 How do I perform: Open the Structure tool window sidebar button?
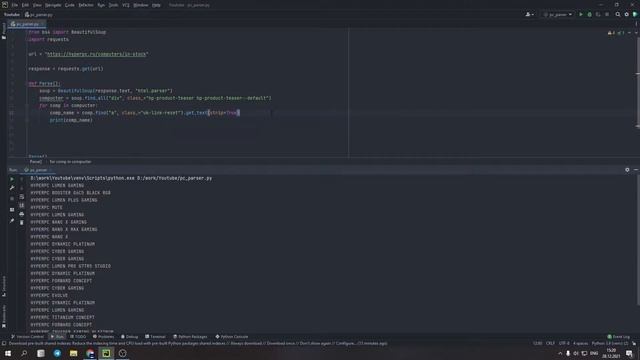[4, 286]
